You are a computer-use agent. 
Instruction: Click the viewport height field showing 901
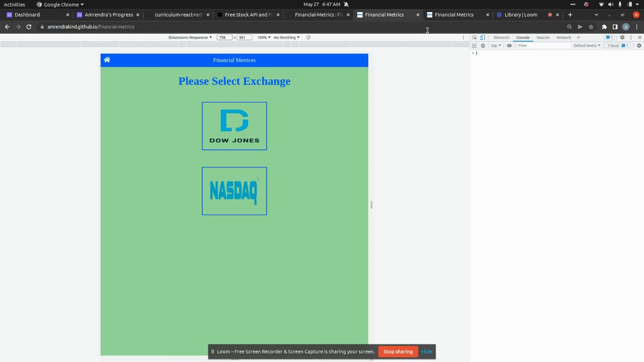pos(244,37)
